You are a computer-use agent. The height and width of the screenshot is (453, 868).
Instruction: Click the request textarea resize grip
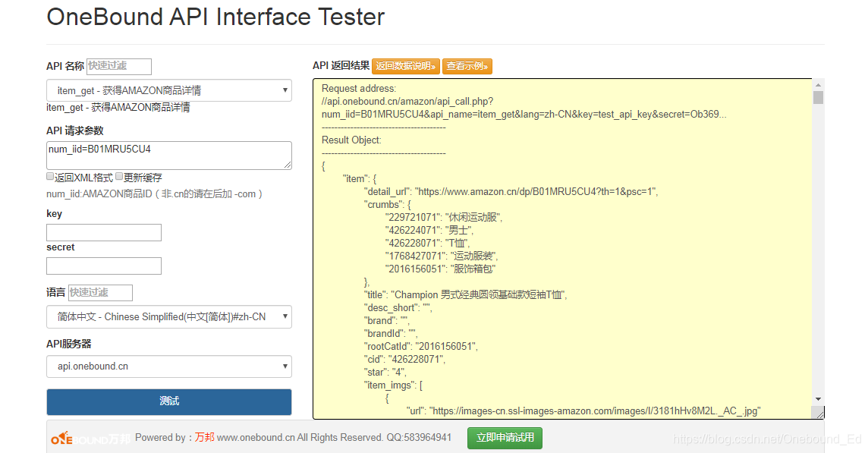click(x=288, y=165)
